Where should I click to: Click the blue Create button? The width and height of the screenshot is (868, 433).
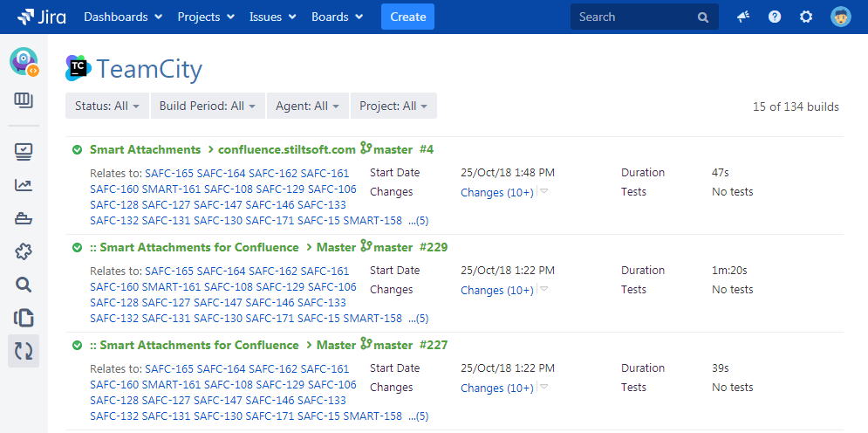pos(407,17)
